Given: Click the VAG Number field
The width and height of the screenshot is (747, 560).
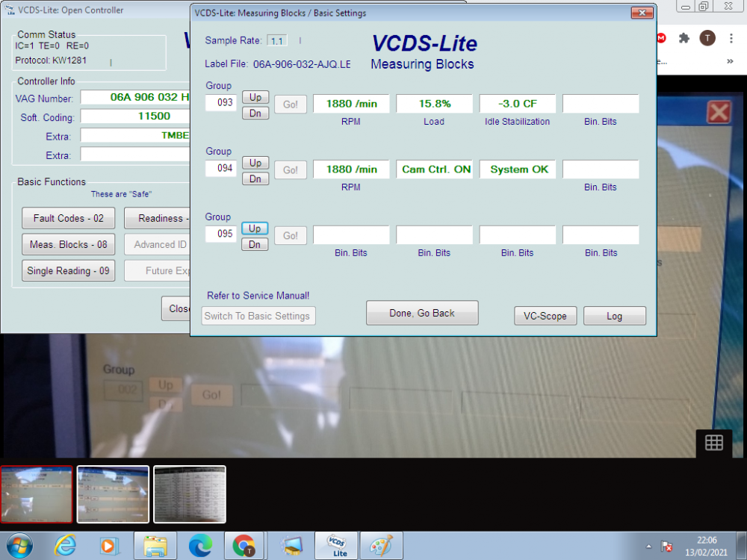Looking at the screenshot, I should click(x=136, y=97).
